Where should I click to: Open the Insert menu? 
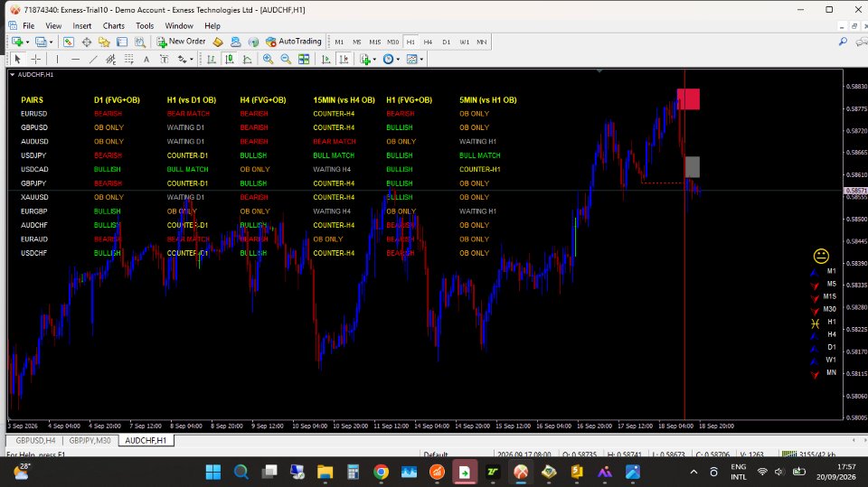pos(82,26)
